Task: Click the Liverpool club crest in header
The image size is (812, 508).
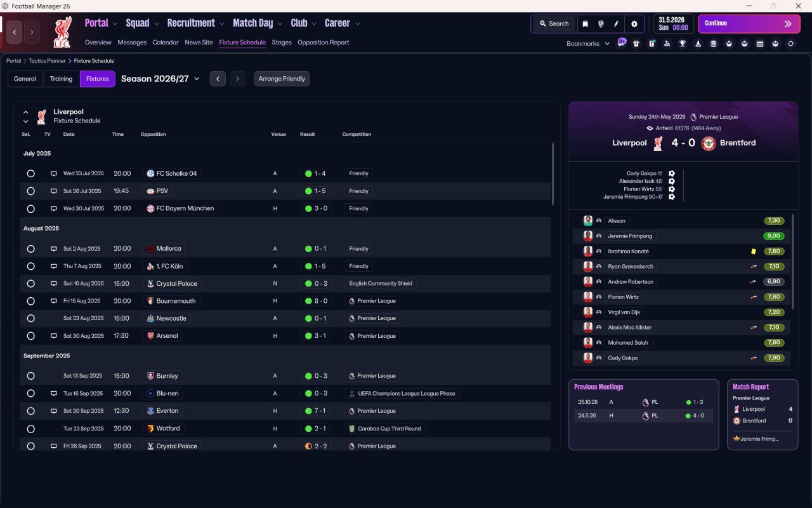Action: (x=62, y=32)
